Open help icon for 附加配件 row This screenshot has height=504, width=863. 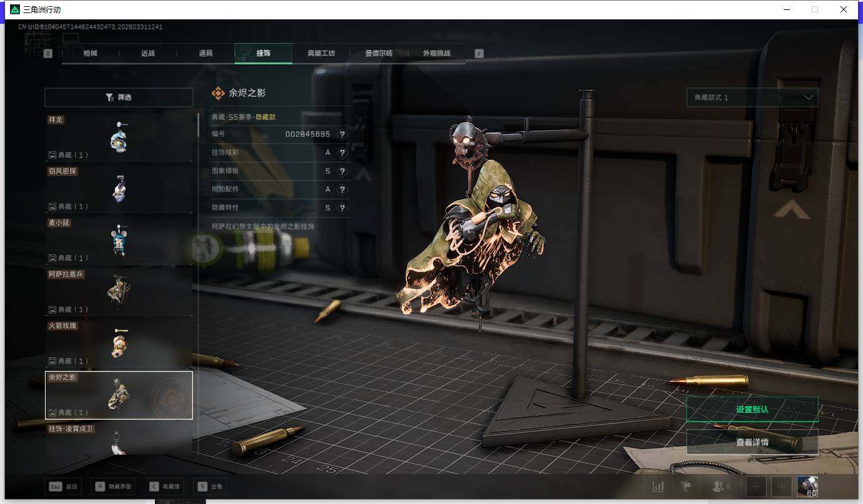342,190
